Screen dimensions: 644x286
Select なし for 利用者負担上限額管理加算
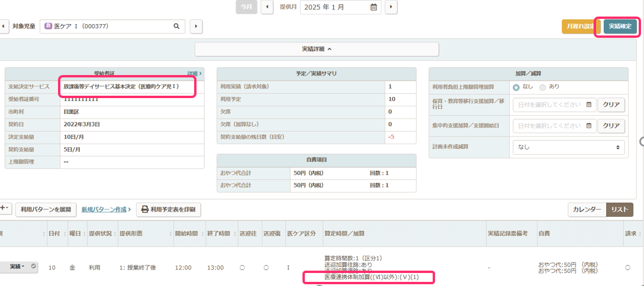pyautogui.click(x=516, y=87)
